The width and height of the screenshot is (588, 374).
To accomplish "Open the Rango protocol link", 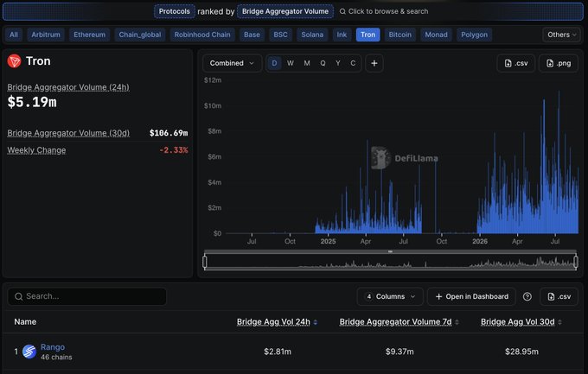I will (53, 347).
